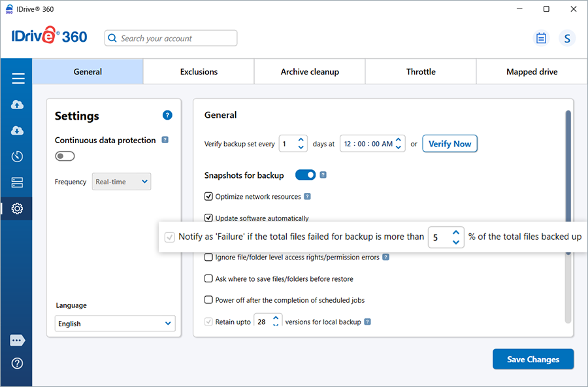Switch to the Archive cleanup tab
This screenshot has width=588, height=387.
click(x=310, y=72)
